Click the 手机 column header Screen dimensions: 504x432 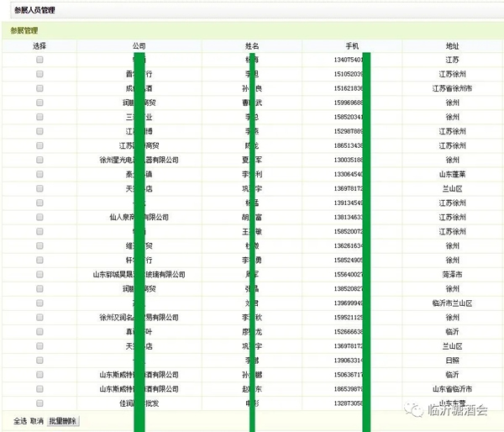click(x=352, y=46)
